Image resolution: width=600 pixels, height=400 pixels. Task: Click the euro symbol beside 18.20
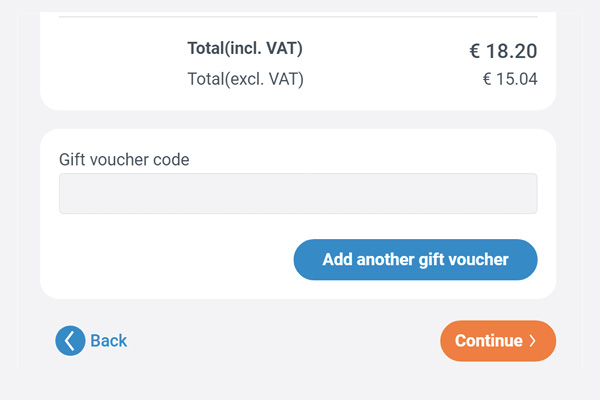475,51
